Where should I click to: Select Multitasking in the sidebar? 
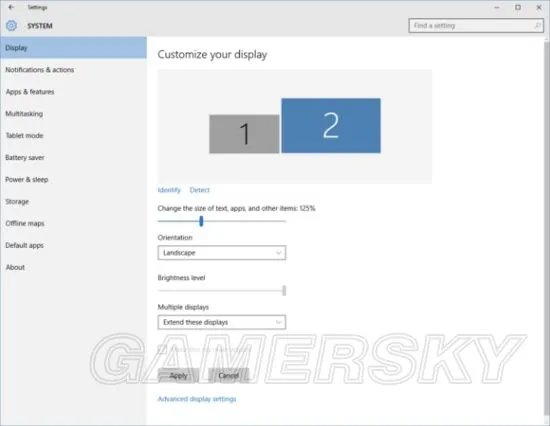pyautogui.click(x=24, y=114)
